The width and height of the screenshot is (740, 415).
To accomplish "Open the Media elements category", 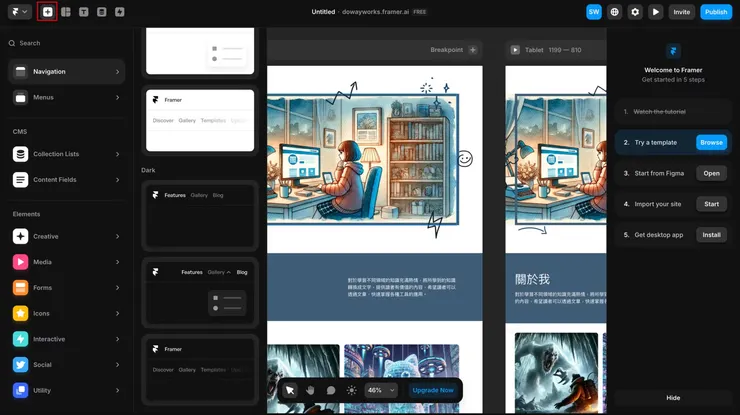I will [x=66, y=262].
